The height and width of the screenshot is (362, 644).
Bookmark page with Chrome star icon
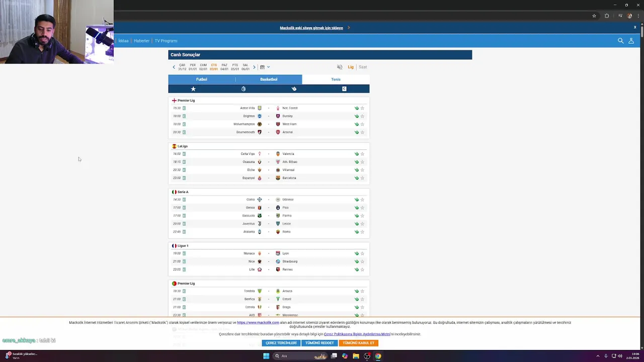[594, 16]
